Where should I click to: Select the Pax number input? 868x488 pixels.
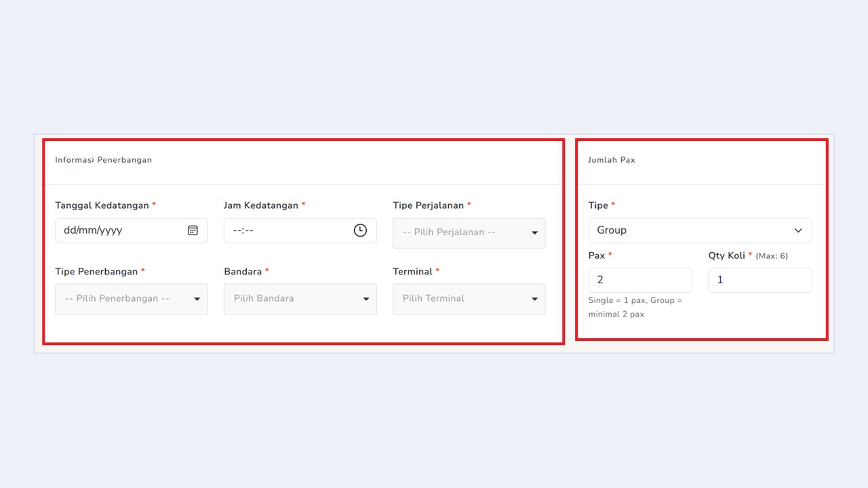click(640, 280)
